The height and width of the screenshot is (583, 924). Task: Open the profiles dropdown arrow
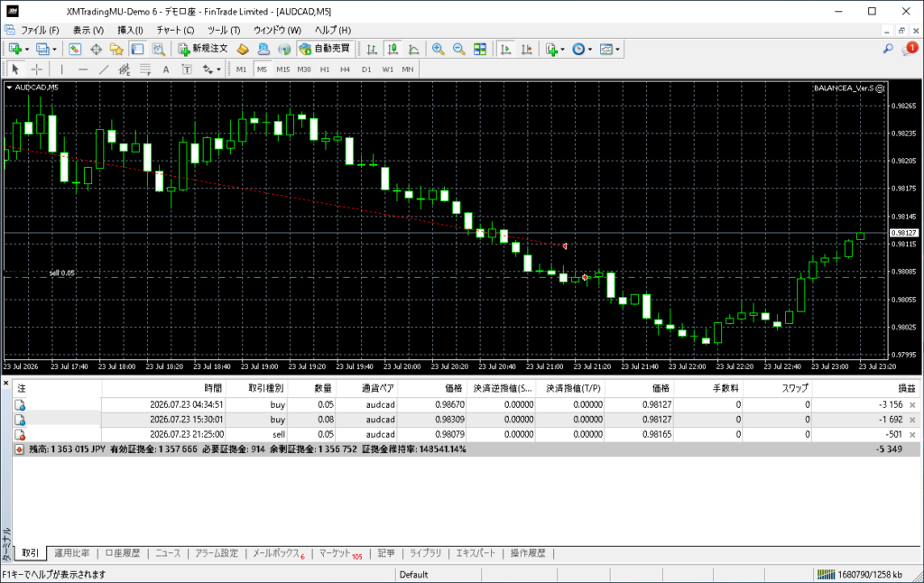click(55, 50)
